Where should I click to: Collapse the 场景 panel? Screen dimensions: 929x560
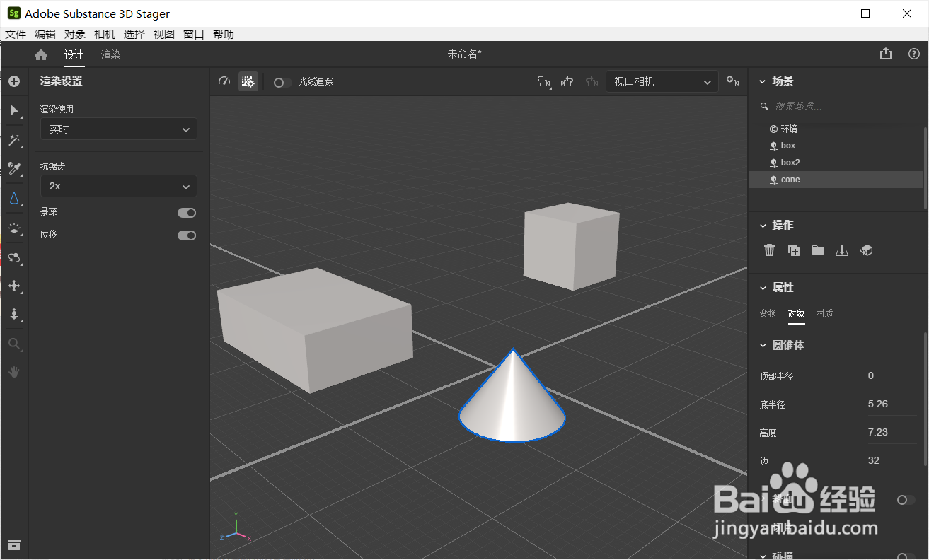(x=763, y=81)
